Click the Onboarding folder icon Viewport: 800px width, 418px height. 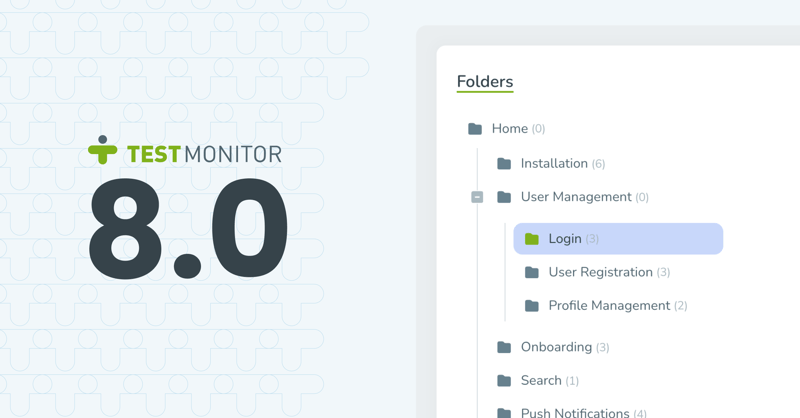[x=504, y=348]
